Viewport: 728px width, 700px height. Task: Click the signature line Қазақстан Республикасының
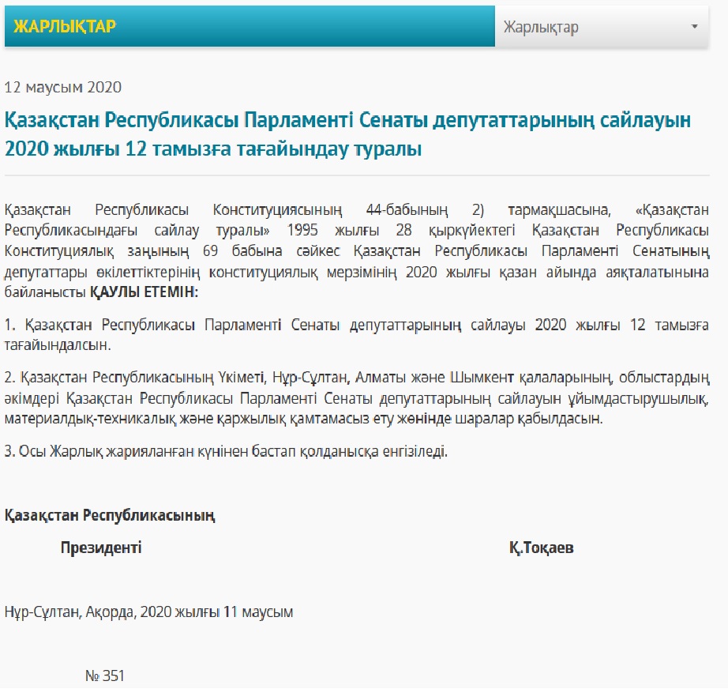110,515
